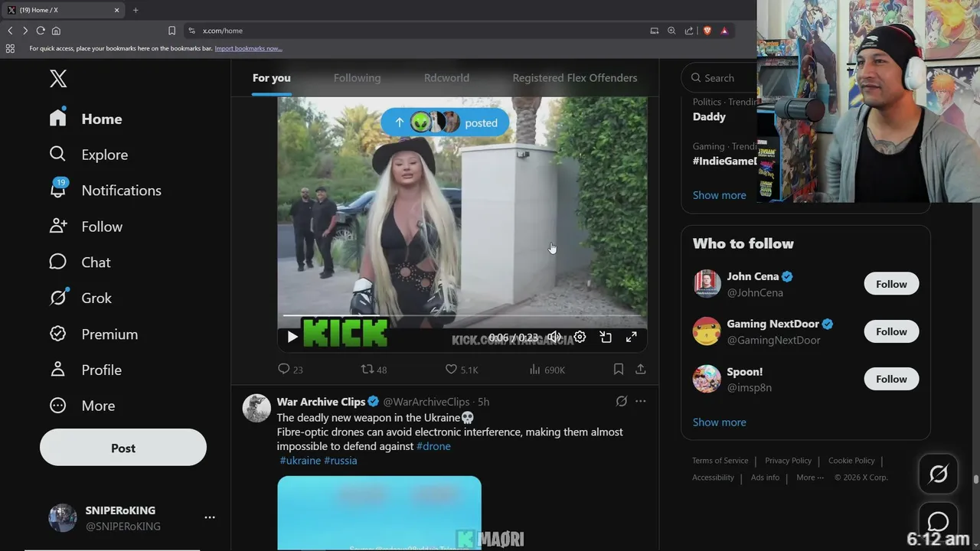Image resolution: width=980 pixels, height=551 pixels.
Task: Switch to the For you tab
Action: [x=272, y=78]
